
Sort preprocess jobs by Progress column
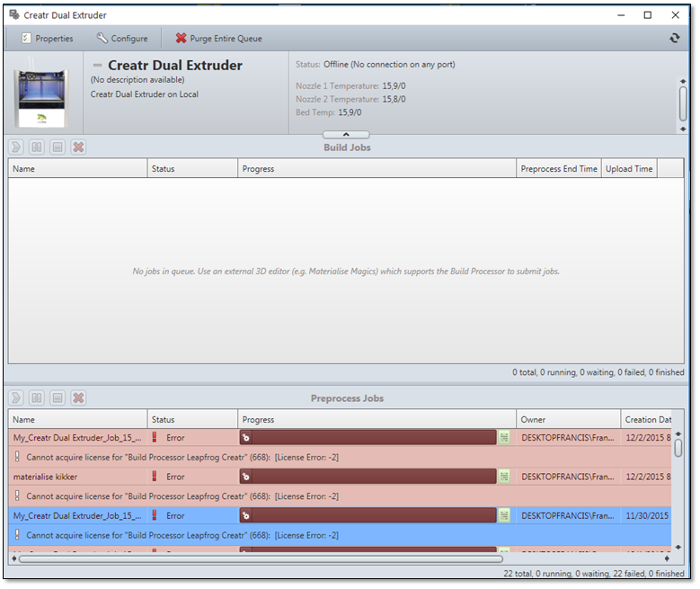click(377, 419)
